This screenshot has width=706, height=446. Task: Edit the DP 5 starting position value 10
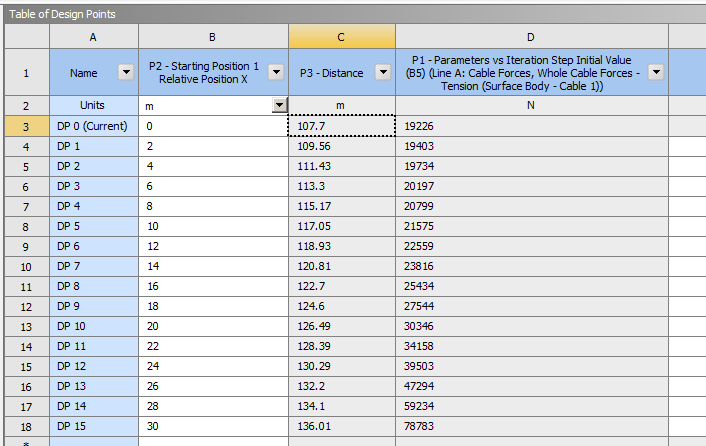[213, 226]
